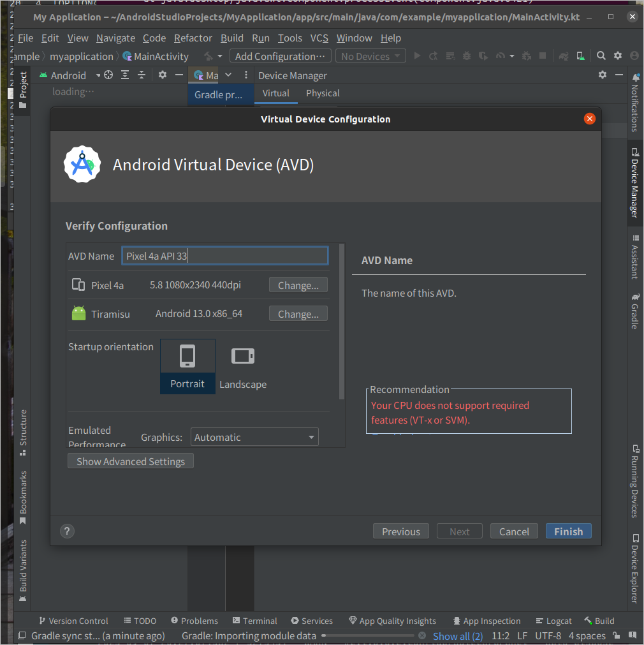Open the Graphics Automatic dropdown
The height and width of the screenshot is (645, 644).
pos(254,437)
